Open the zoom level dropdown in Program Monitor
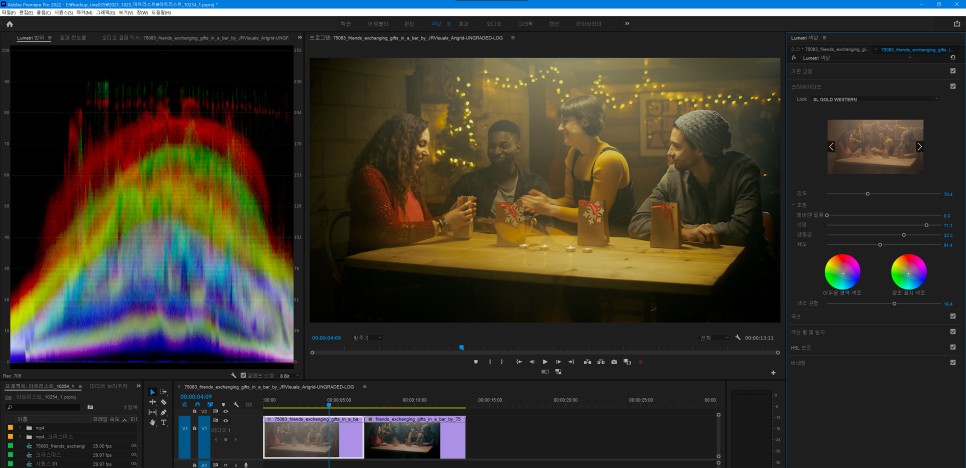Screen dimensions: 966x468 tap(367, 338)
